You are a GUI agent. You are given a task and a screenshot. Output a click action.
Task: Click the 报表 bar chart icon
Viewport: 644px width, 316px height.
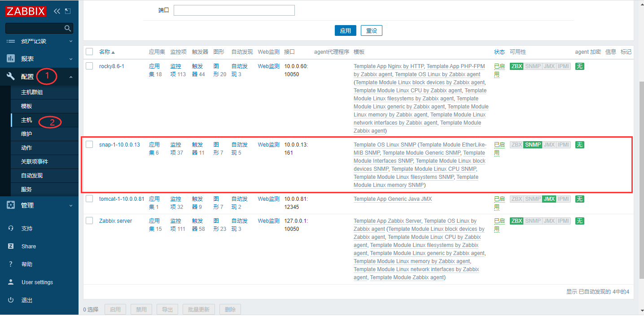(x=11, y=59)
